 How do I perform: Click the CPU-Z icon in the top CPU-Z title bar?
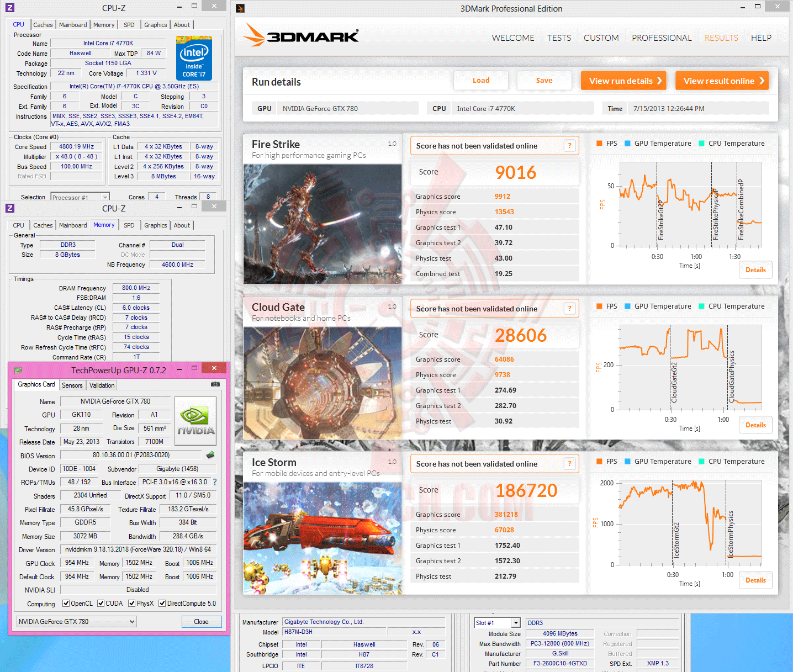[x=9, y=8]
